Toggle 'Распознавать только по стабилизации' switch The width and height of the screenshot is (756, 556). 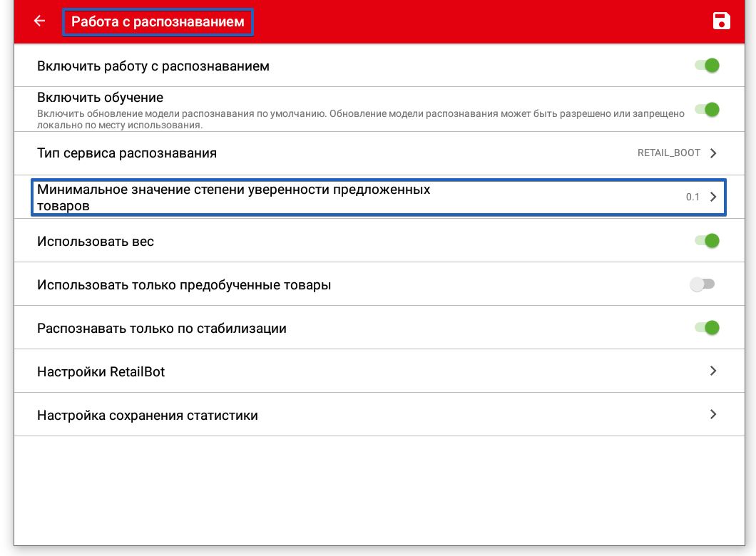point(707,328)
